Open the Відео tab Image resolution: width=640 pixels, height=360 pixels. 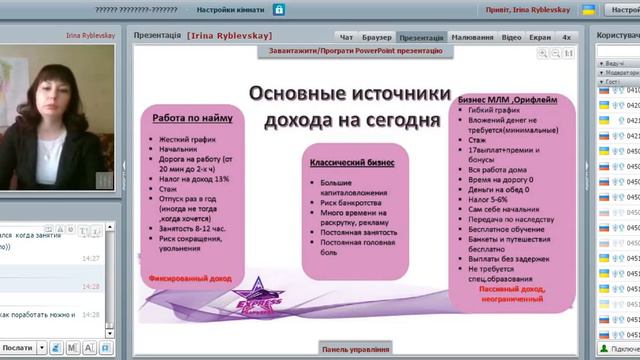511,37
